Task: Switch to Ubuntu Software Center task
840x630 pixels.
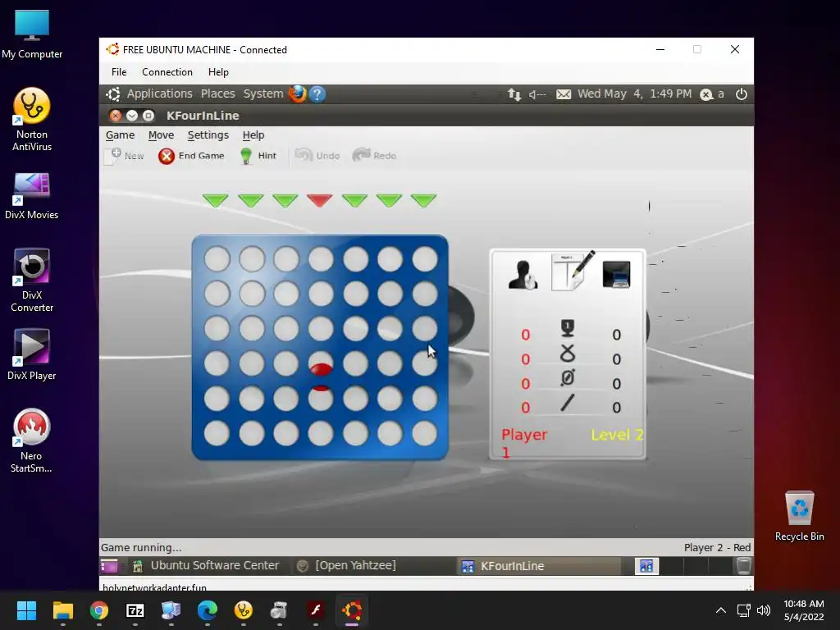Action: 206,566
